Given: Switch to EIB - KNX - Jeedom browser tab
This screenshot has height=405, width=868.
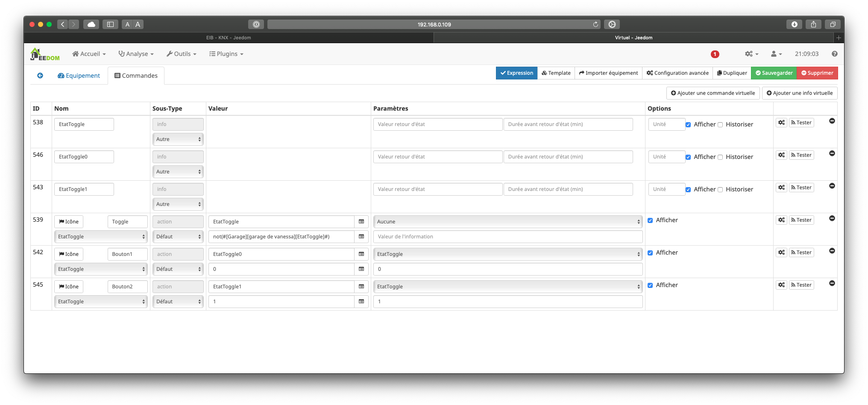Looking at the screenshot, I should 229,38.
